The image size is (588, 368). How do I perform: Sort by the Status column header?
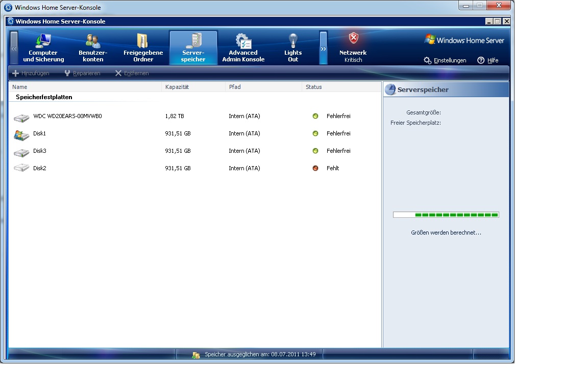341,87
